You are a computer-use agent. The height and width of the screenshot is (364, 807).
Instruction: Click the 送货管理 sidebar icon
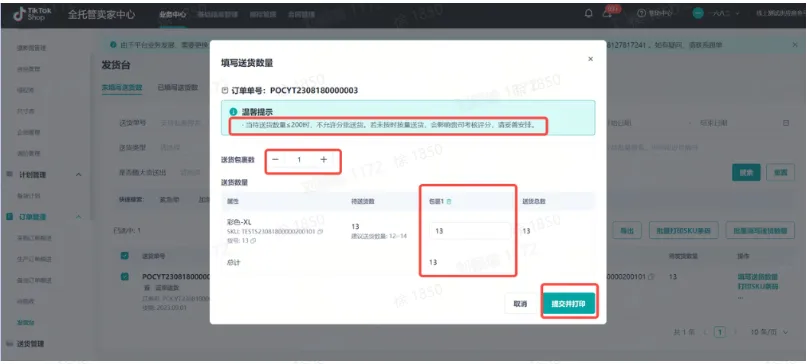10,344
